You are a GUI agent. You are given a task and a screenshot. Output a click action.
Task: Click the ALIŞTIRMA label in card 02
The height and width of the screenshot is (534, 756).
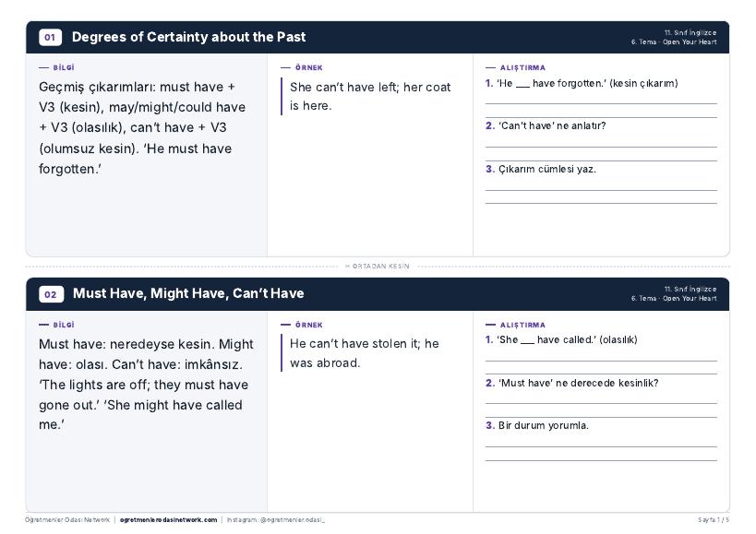coord(522,325)
